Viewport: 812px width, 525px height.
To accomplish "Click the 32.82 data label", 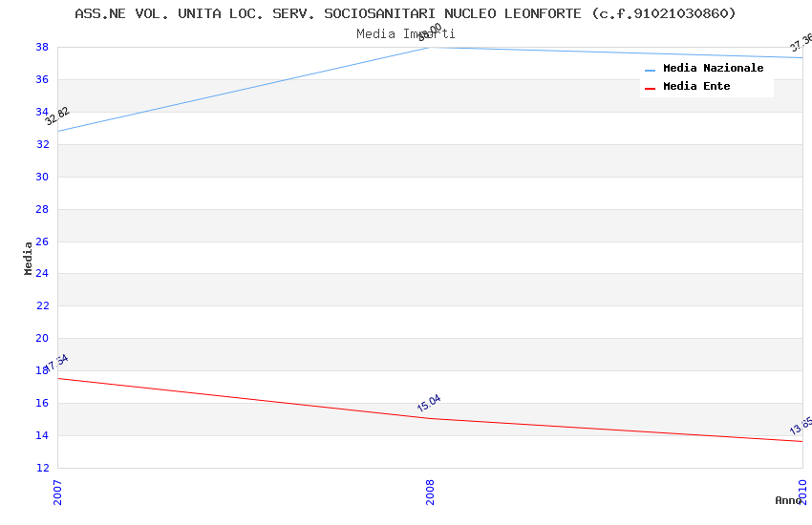I will point(57,115).
